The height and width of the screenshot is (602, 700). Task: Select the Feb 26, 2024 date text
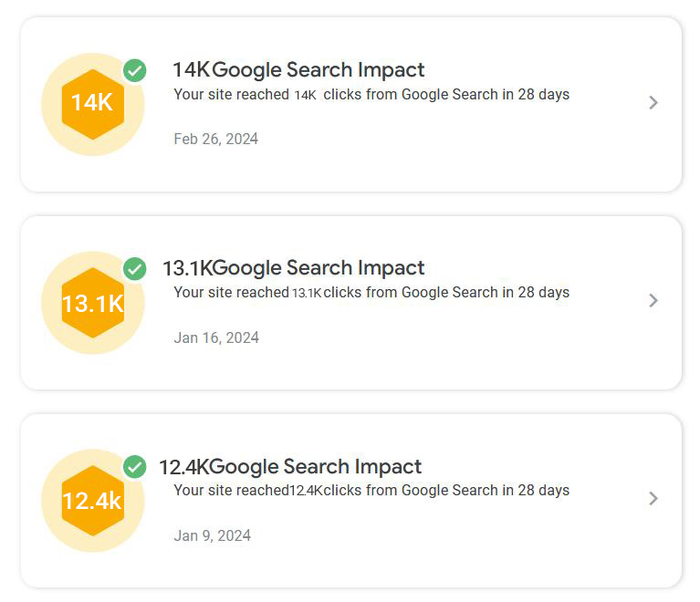point(215,140)
